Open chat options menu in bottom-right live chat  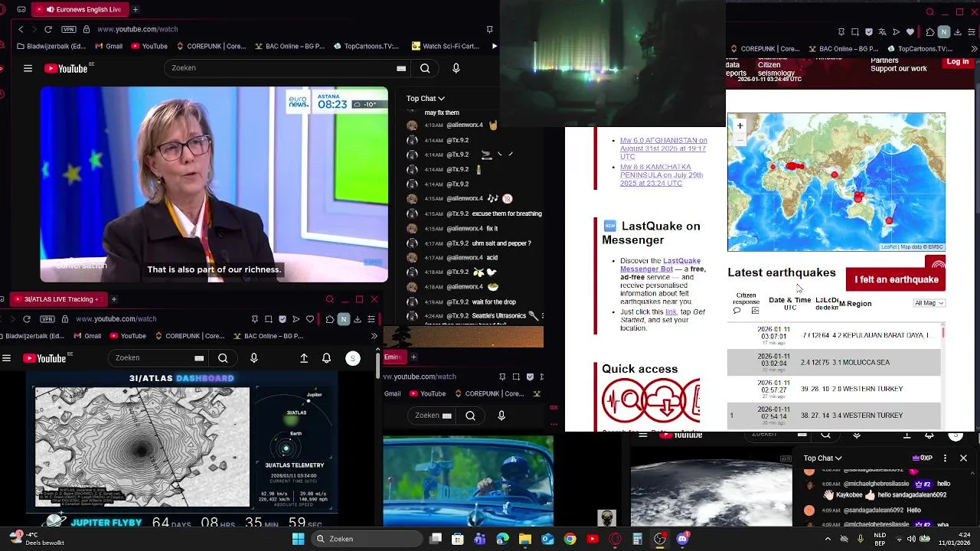945,458
